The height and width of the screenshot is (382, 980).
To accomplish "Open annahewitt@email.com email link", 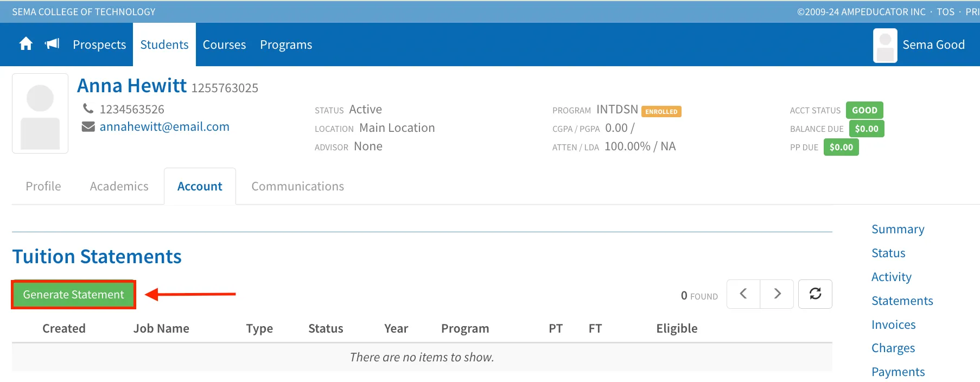I will pos(164,126).
